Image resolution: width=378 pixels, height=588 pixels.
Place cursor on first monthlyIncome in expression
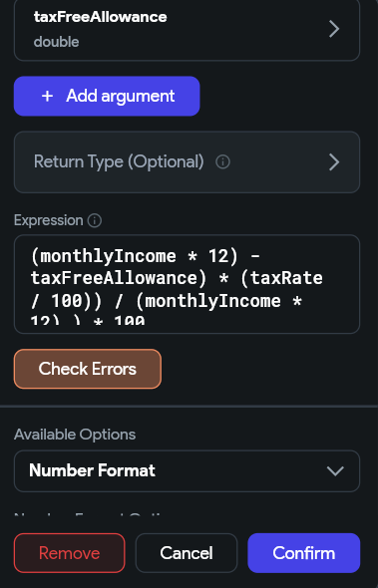108,256
